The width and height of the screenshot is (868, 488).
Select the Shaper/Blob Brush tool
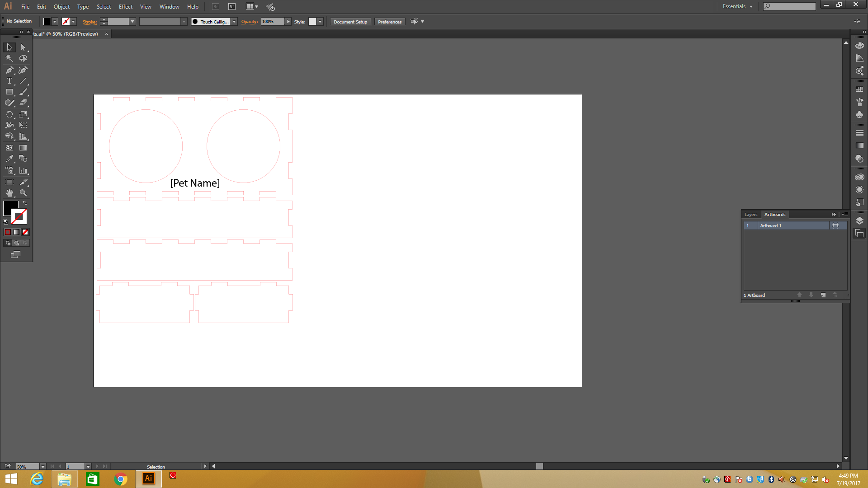(x=9, y=103)
